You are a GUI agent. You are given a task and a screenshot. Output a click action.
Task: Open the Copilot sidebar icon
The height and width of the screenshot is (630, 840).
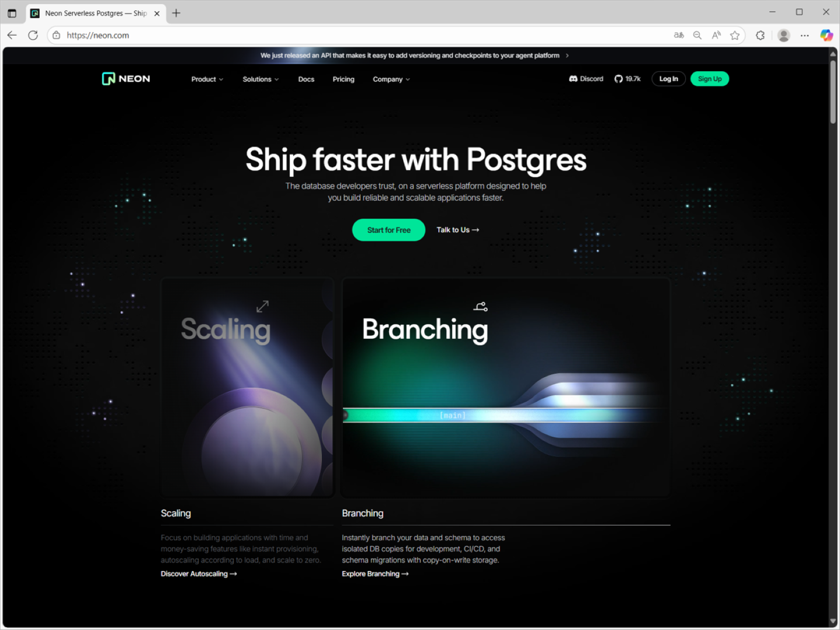pyautogui.click(x=826, y=35)
